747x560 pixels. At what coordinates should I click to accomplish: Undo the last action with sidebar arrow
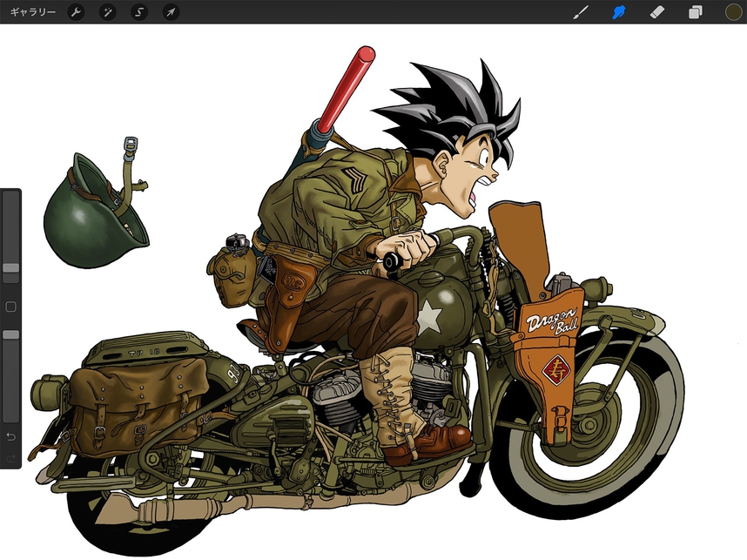[x=10, y=435]
